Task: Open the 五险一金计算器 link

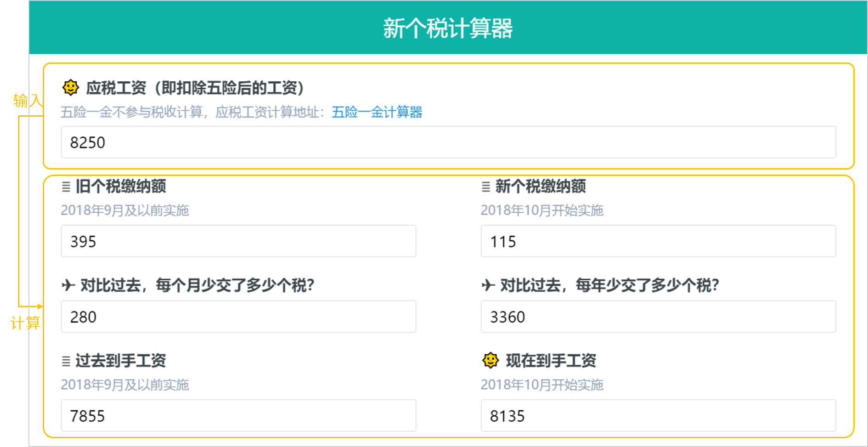Action: [377, 112]
